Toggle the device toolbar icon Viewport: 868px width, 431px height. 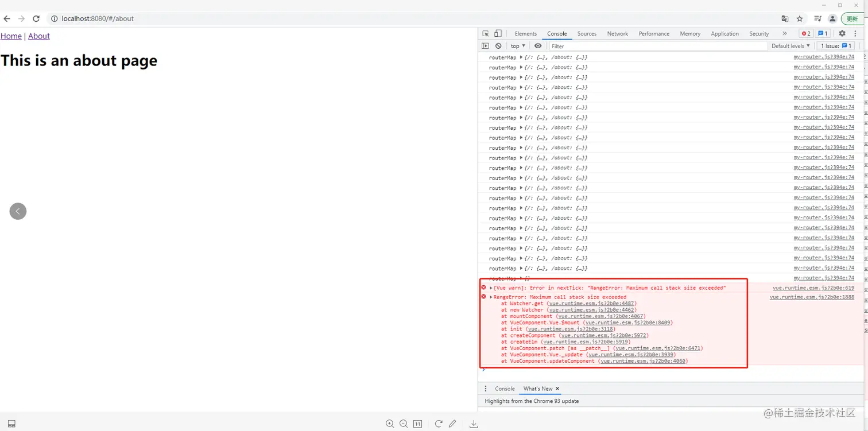click(498, 33)
